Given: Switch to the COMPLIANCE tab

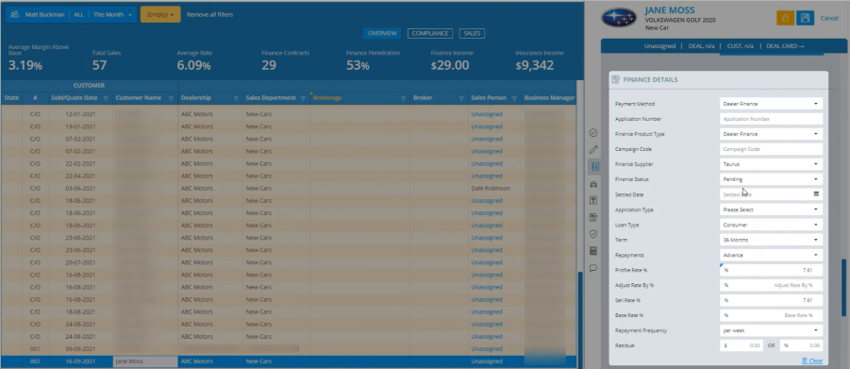Looking at the screenshot, I should pyautogui.click(x=430, y=34).
